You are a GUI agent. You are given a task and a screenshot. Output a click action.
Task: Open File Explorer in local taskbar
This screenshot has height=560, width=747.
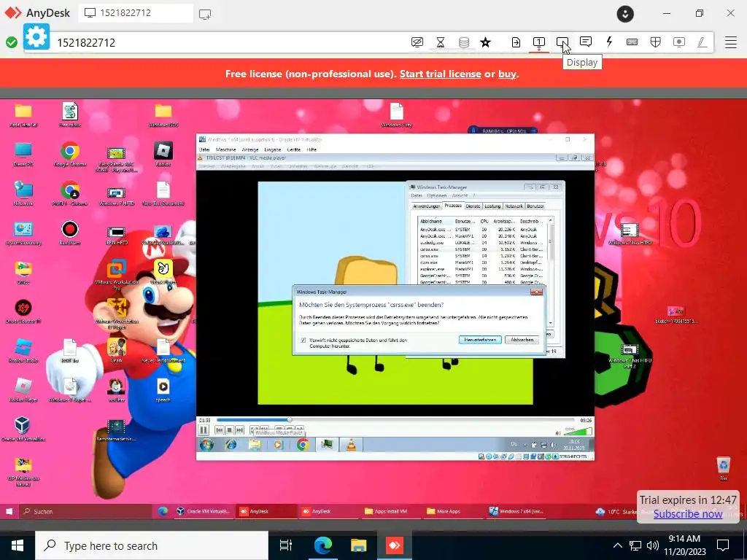click(358, 545)
